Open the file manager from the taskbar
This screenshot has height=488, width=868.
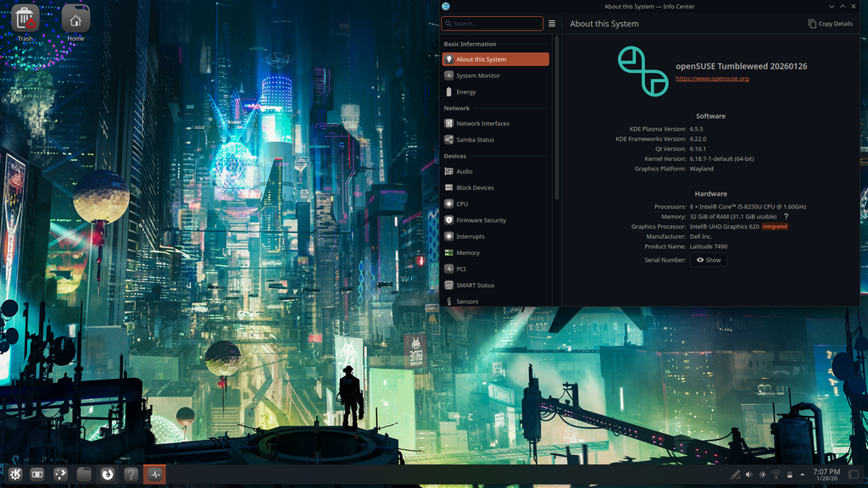point(84,474)
